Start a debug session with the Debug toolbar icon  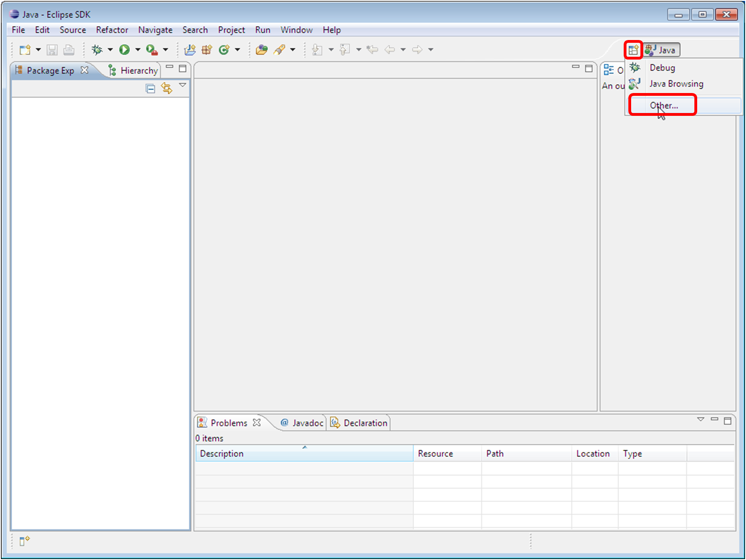97,50
